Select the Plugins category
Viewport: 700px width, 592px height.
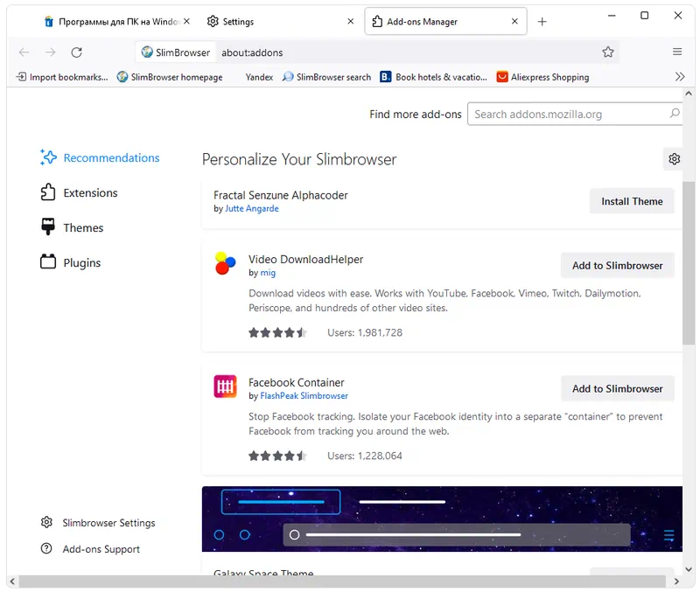coord(70,262)
